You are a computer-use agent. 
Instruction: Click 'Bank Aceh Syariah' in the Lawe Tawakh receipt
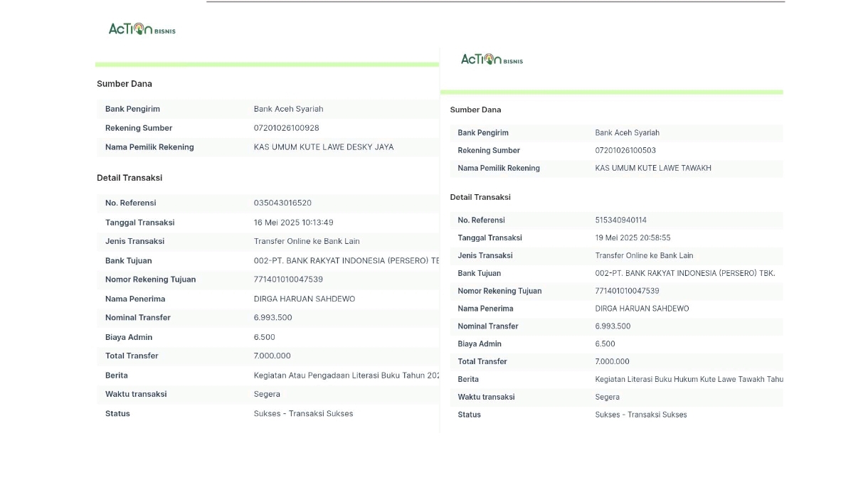coord(628,133)
